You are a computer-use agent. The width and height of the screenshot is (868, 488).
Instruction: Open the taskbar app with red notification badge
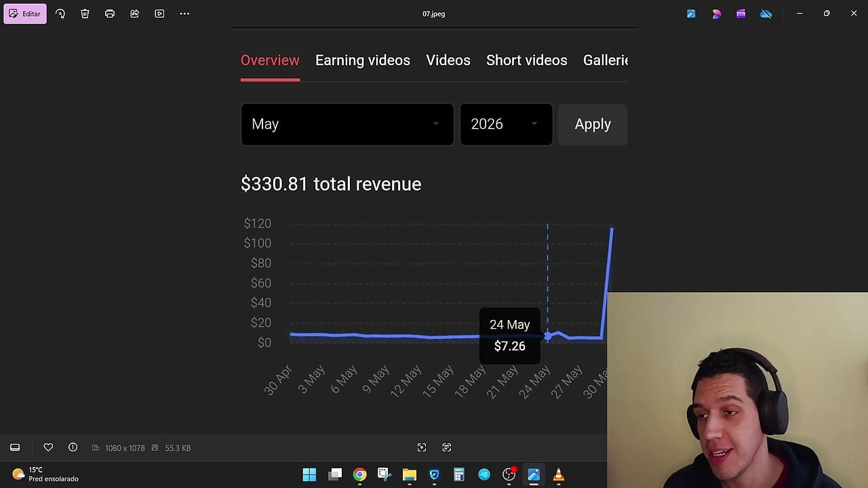tap(509, 474)
